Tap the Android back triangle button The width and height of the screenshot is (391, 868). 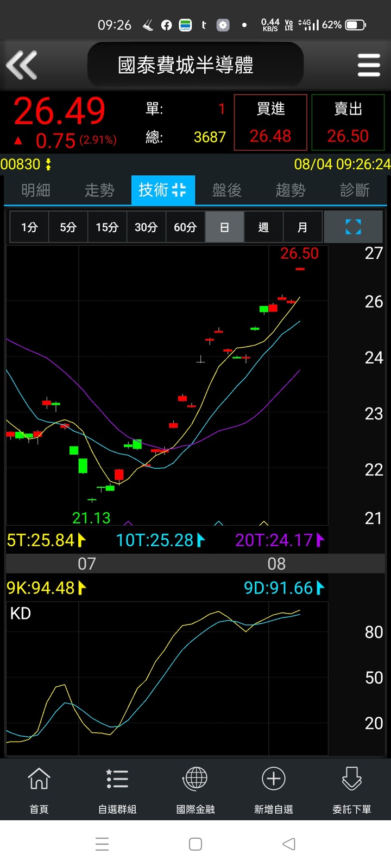point(289,844)
